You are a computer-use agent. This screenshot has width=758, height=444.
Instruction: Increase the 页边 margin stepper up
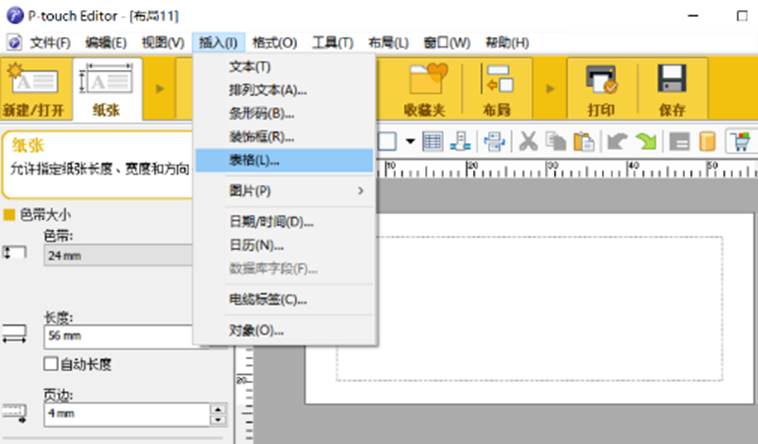tap(218, 408)
